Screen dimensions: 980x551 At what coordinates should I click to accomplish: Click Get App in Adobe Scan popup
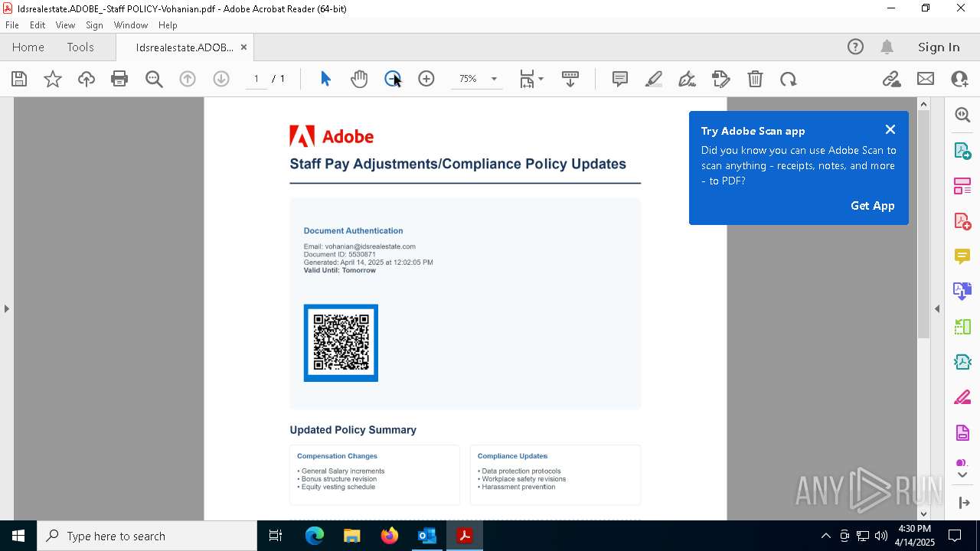pyautogui.click(x=873, y=205)
